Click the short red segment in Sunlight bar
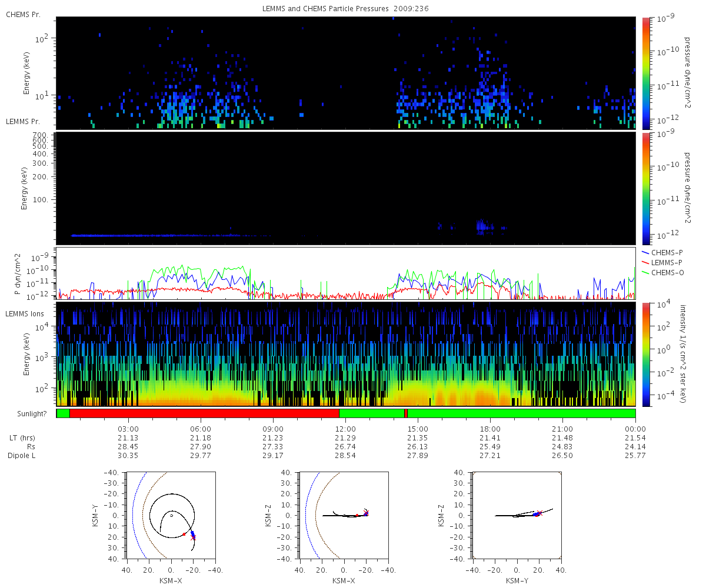Image resolution: width=706 pixels, height=588 pixels. point(406,413)
